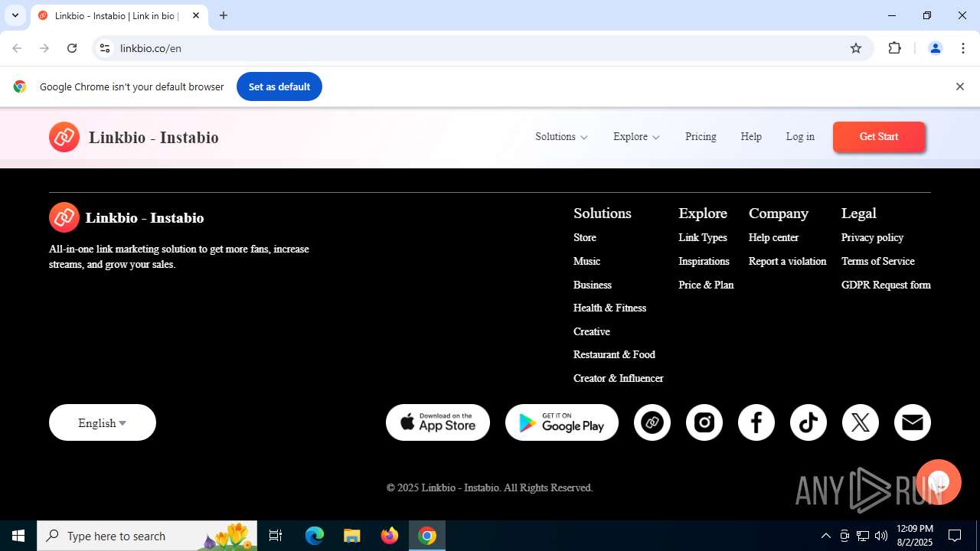Open the Instagram social icon

(704, 422)
